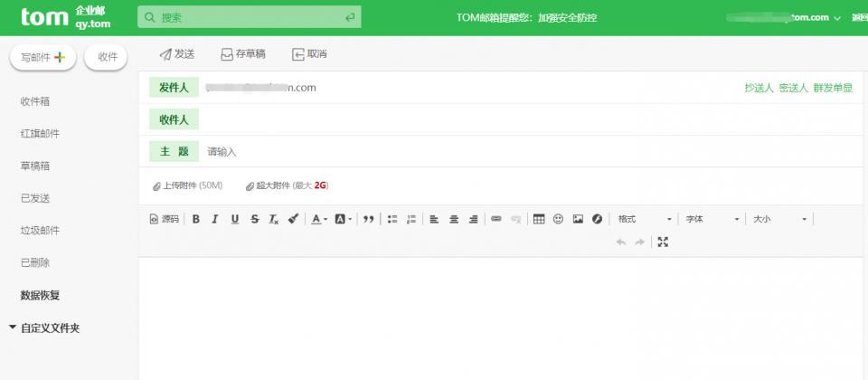Image resolution: width=868 pixels, height=380 pixels.
Task: Click the 写邮件 compose button
Action: [43, 58]
